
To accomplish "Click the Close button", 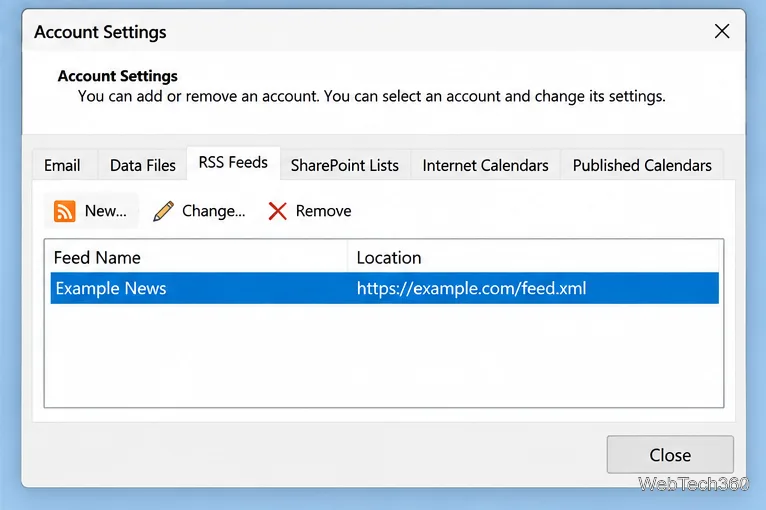I will click(x=670, y=455).
